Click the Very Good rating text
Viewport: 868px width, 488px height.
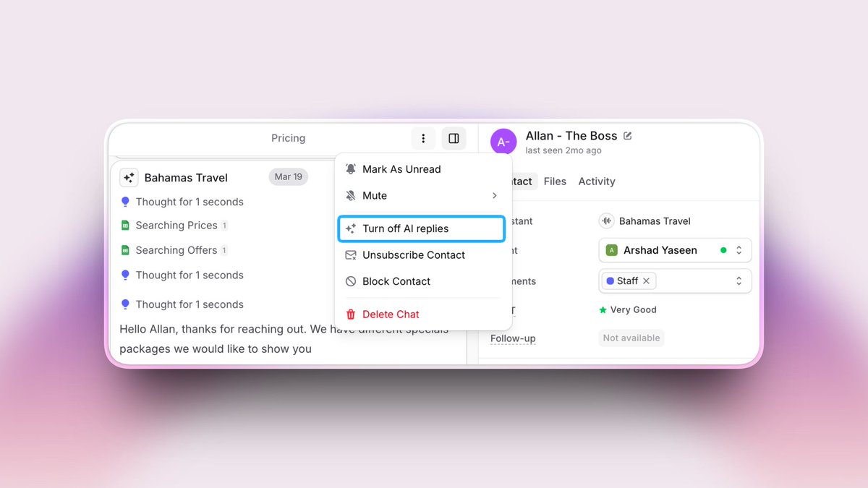click(x=634, y=309)
